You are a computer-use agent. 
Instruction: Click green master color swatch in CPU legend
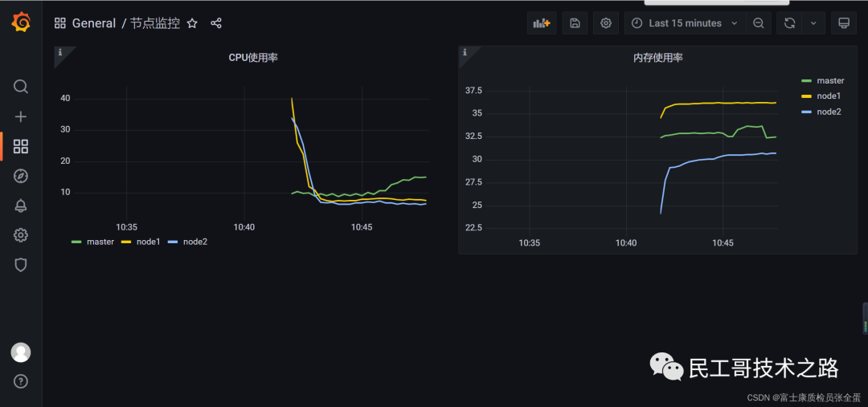coord(77,242)
